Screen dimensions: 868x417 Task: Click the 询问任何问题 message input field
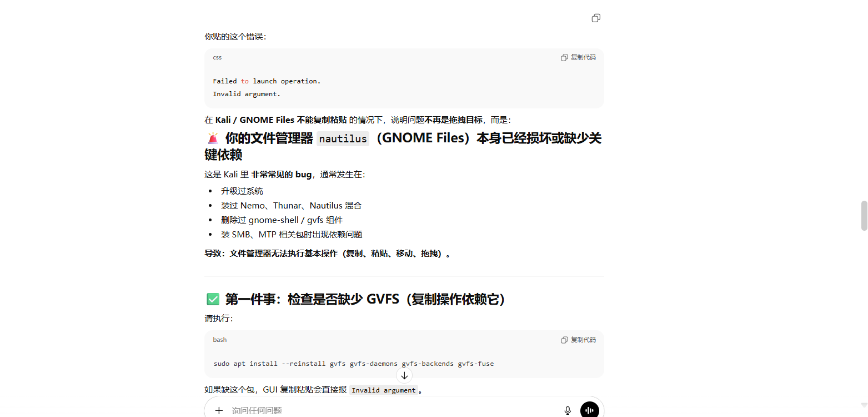pyautogui.click(x=333, y=410)
